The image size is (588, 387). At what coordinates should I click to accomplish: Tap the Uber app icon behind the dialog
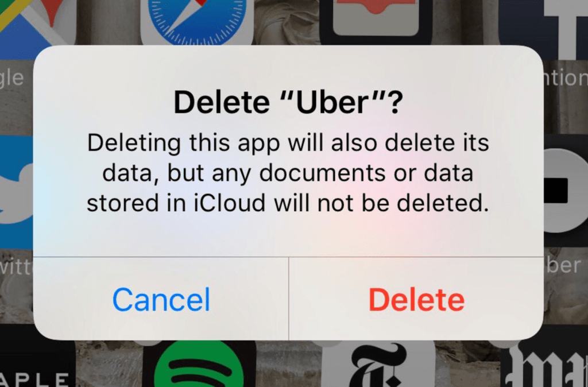coord(566,191)
